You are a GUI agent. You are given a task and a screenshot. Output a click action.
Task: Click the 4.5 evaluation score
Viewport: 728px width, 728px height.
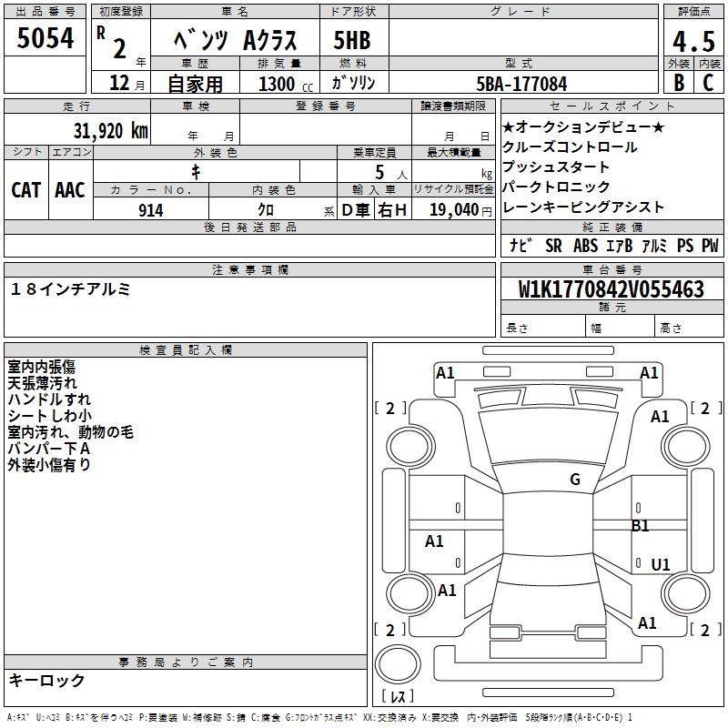[x=693, y=41]
